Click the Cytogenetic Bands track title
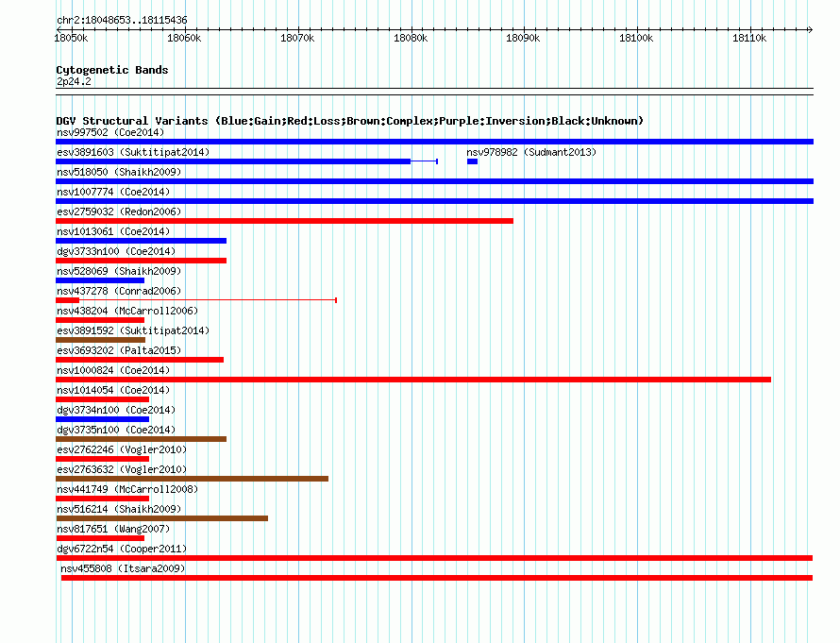Screen dimensions: 840x643 [x=112, y=70]
